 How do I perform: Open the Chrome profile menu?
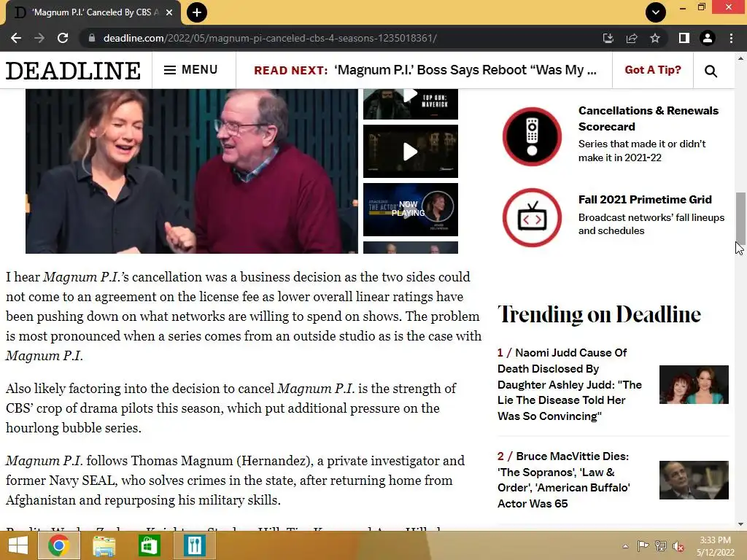click(708, 38)
